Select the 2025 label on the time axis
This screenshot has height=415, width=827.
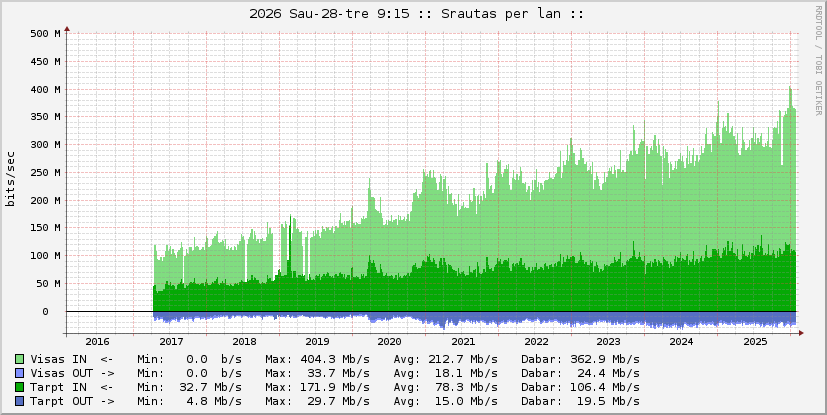754,342
